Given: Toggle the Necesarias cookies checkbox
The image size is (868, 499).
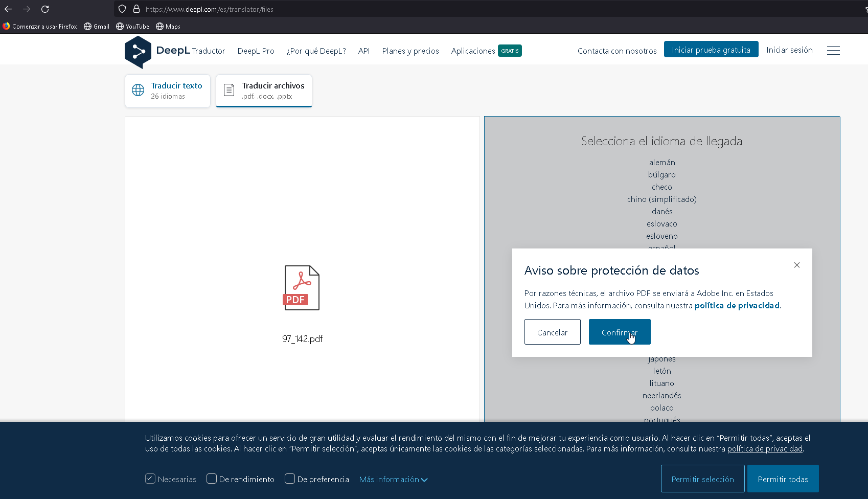Looking at the screenshot, I should coord(150,479).
